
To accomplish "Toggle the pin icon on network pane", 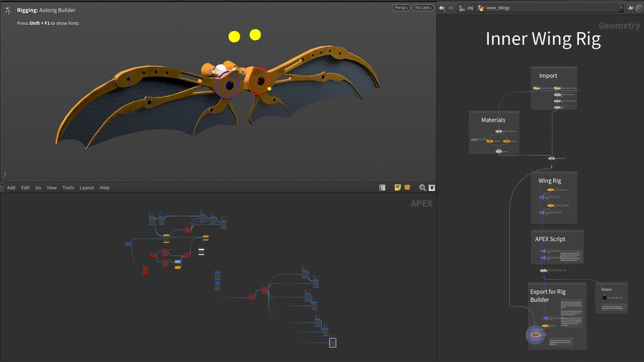I will click(x=630, y=9).
